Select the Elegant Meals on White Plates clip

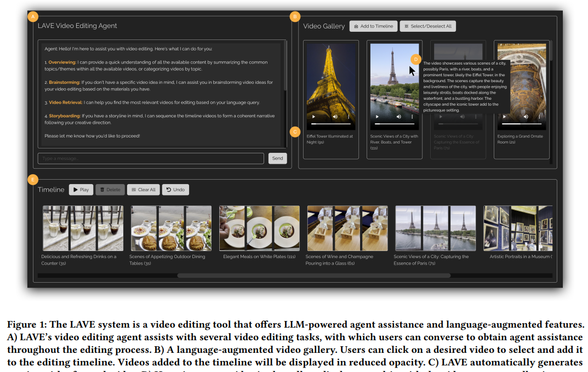(x=259, y=228)
